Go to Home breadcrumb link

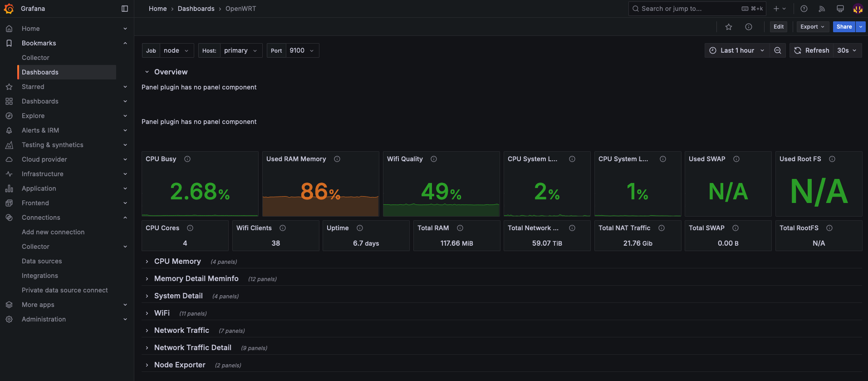click(158, 9)
